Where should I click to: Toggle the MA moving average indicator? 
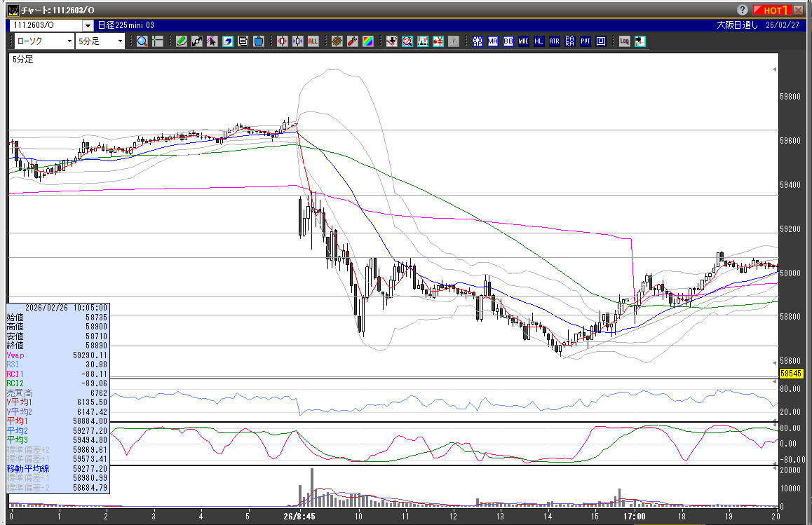(493, 41)
